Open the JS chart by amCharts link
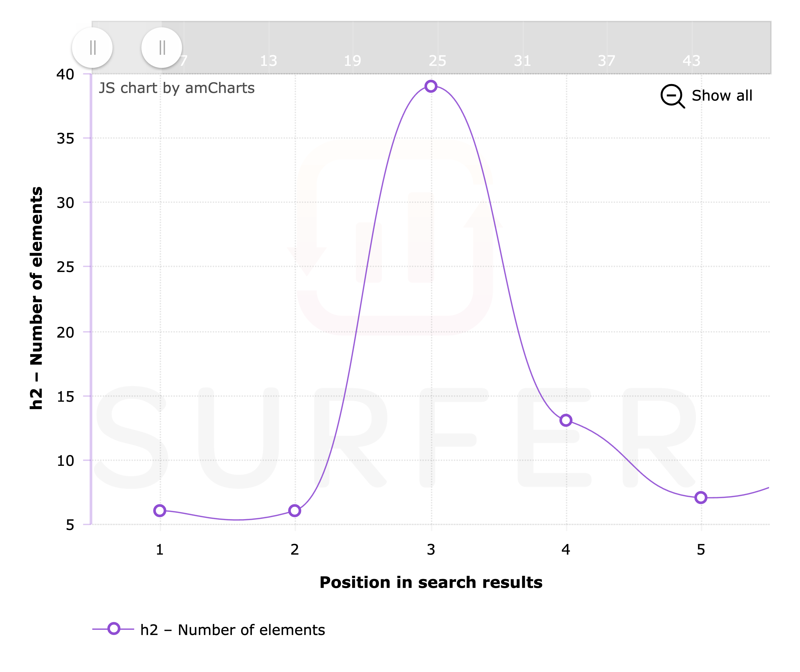The image size is (800, 672). coord(176,88)
